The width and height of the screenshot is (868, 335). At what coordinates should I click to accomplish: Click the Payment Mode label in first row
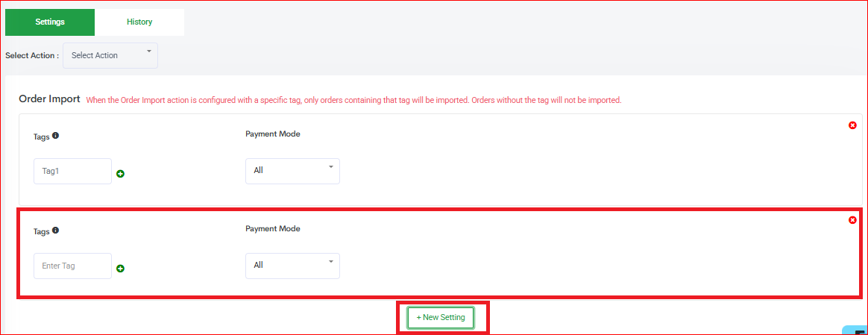(272, 134)
